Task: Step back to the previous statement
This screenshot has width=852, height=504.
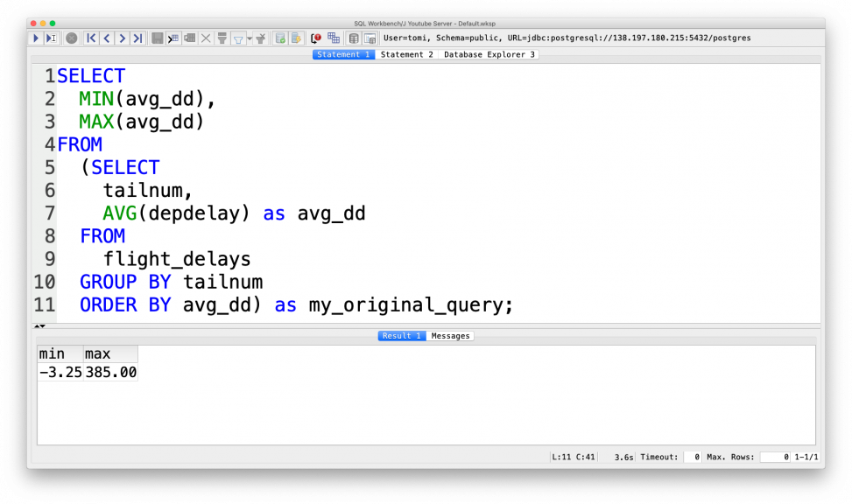Action: click(107, 38)
